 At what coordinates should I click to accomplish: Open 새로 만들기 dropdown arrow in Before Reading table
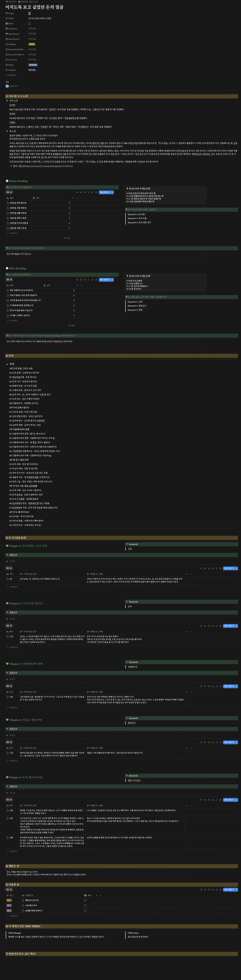pyautogui.click(x=112, y=193)
